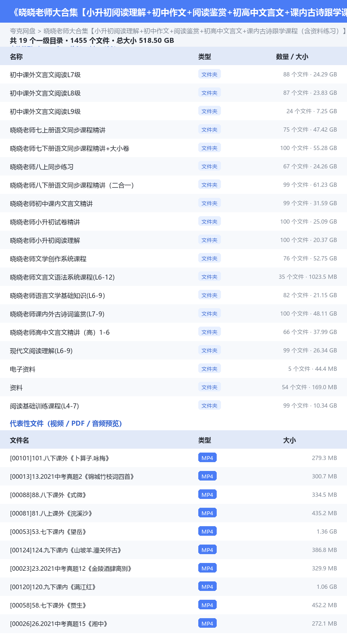Viewport: 347px width, 644px height.
Task: Click MP4 badge for 《满江红》 row
Action: [x=207, y=587]
